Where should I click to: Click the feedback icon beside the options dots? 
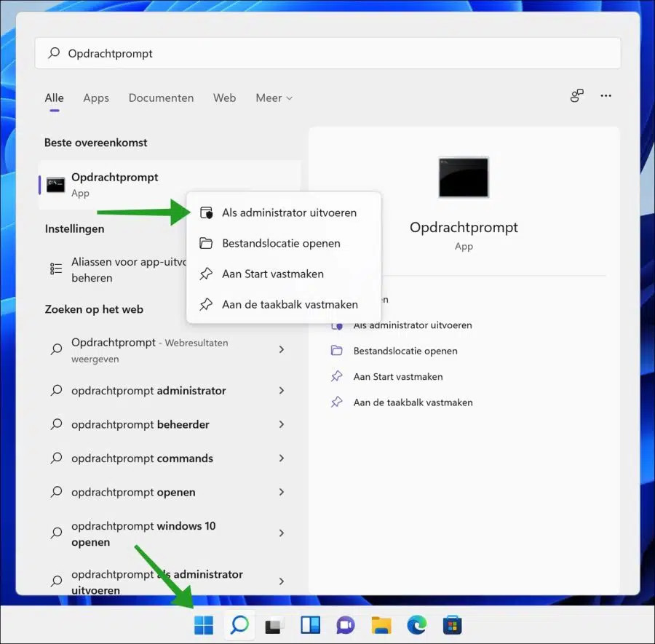pos(577,96)
